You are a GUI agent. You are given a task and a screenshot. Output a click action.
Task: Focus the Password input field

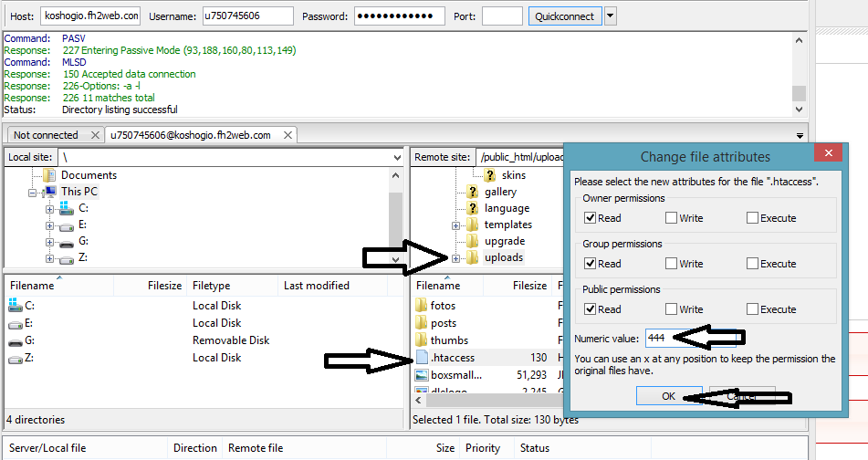coord(400,16)
